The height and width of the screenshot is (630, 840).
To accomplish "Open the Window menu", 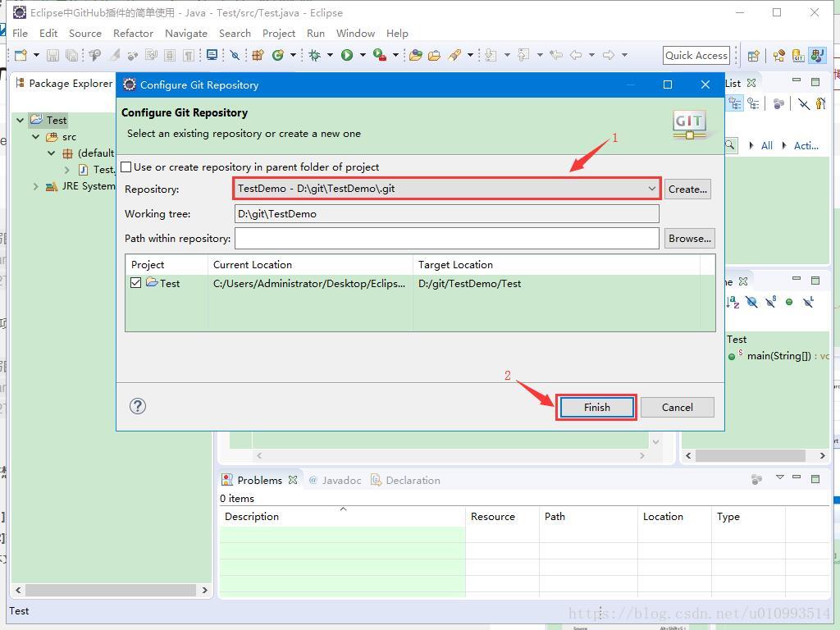I will click(355, 33).
